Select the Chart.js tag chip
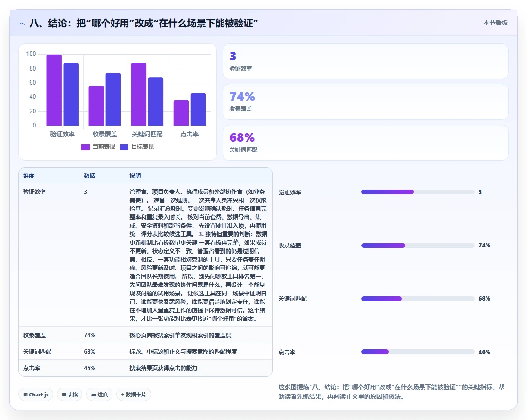This screenshot has width=527, height=420. [36, 395]
